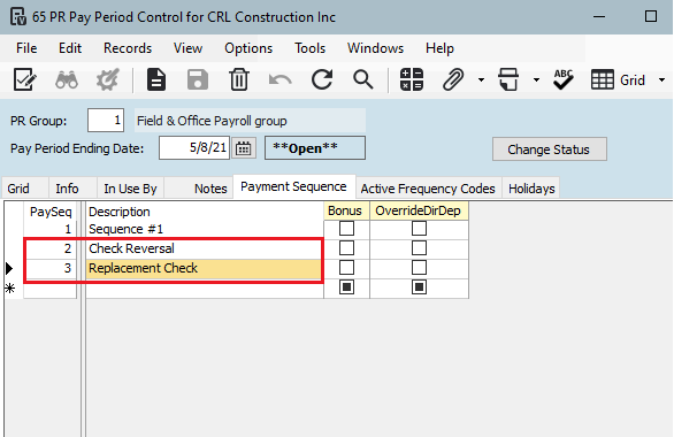Screen dimensions: 673x437
Task: Undo changes with the curved arrow icon
Action: click(280, 80)
